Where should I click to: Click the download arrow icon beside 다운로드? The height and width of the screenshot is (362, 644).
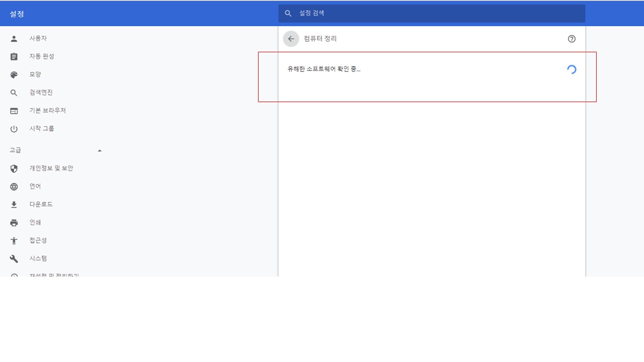click(14, 205)
